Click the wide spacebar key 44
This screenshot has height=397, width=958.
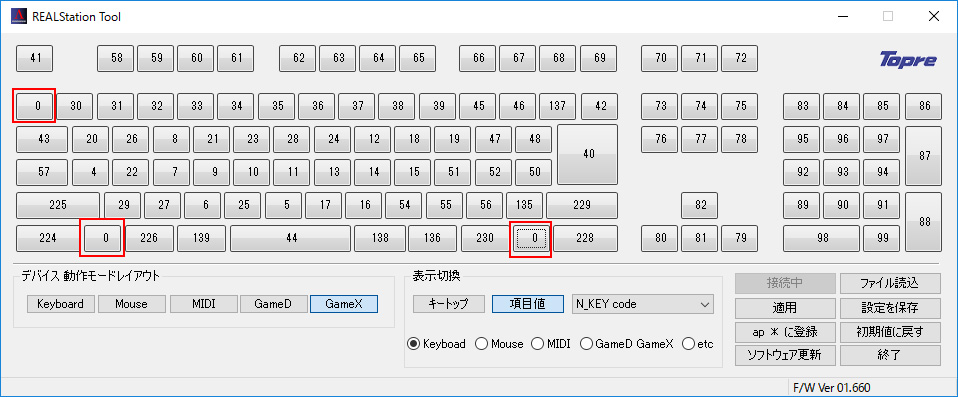[291, 238]
